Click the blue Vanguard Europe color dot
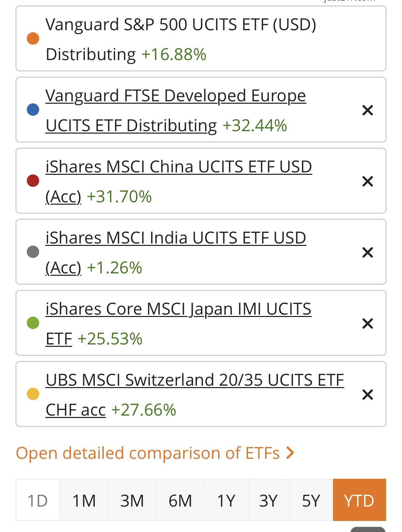The height and width of the screenshot is (532, 402). pyautogui.click(x=33, y=110)
